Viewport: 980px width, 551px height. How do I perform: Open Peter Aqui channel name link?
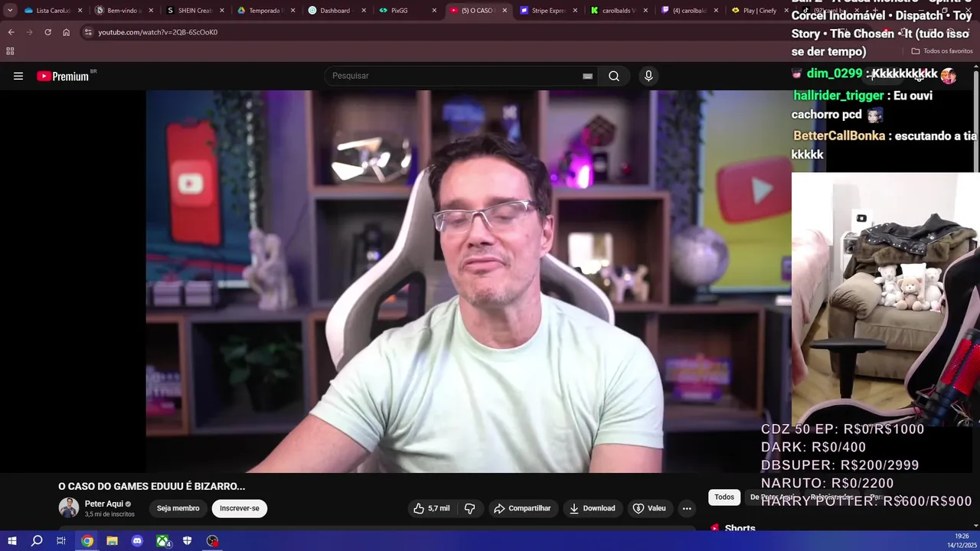click(104, 504)
